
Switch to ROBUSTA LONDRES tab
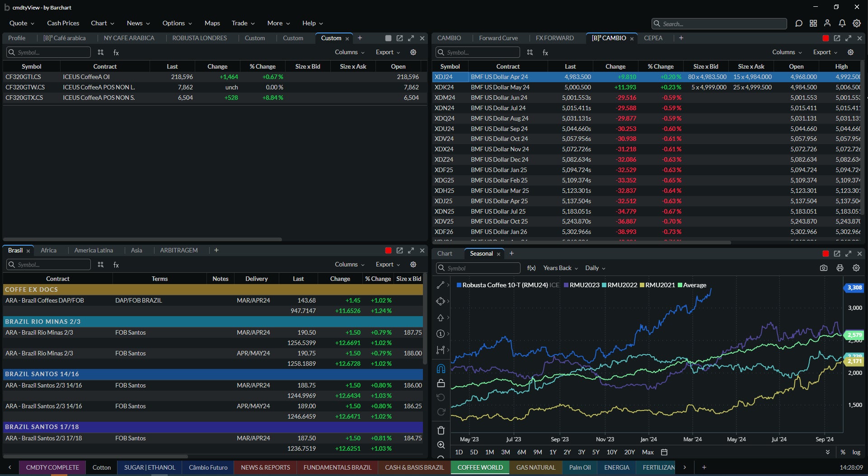coord(199,38)
